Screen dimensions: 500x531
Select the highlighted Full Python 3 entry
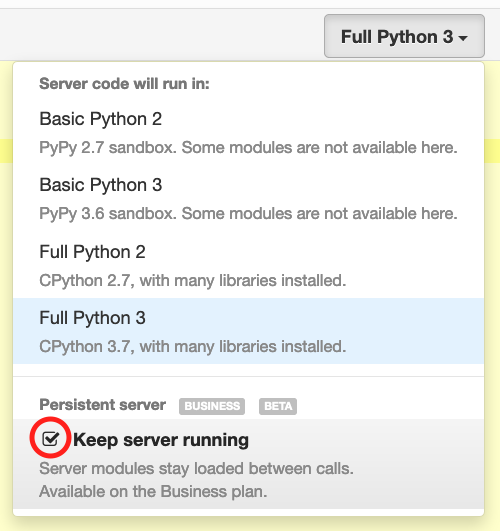coord(248,331)
